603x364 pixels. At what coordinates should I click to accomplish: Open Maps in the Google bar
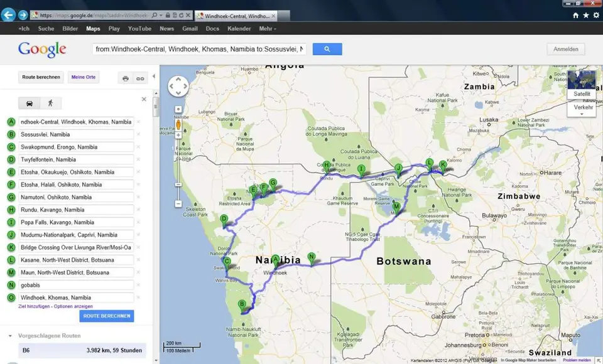tap(93, 28)
